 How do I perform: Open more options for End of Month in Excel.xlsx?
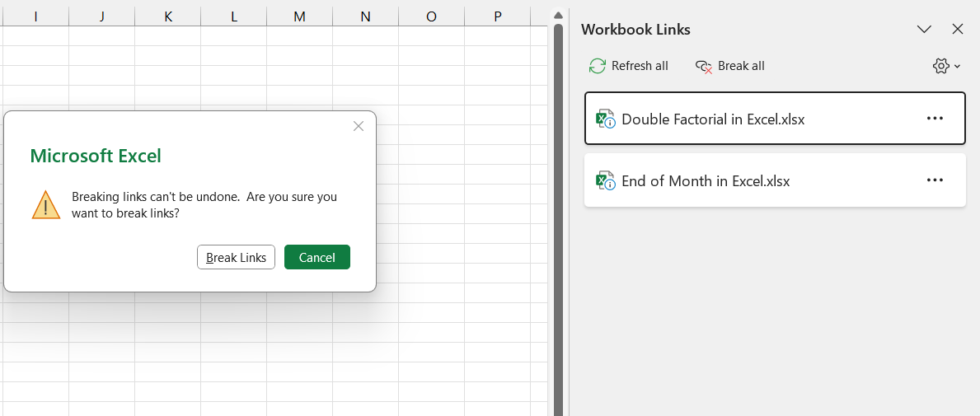[x=935, y=180]
